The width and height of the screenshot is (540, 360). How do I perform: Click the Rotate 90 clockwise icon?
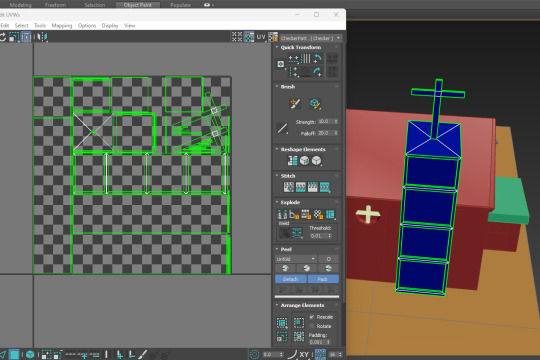point(318,72)
